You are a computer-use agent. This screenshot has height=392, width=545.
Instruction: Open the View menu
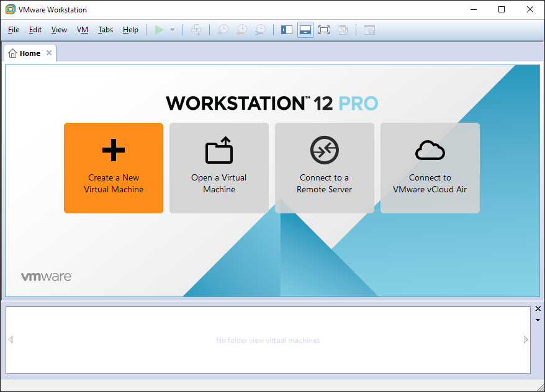(59, 30)
